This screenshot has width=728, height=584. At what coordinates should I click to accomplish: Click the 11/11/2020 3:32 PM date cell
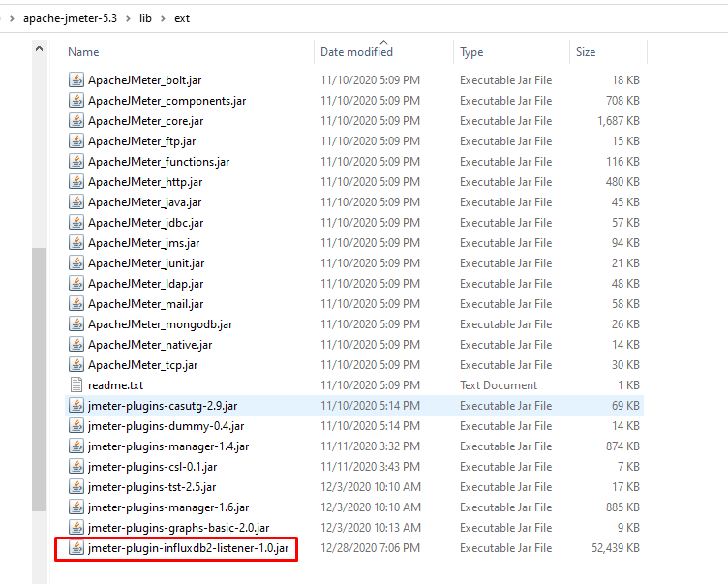[370, 446]
